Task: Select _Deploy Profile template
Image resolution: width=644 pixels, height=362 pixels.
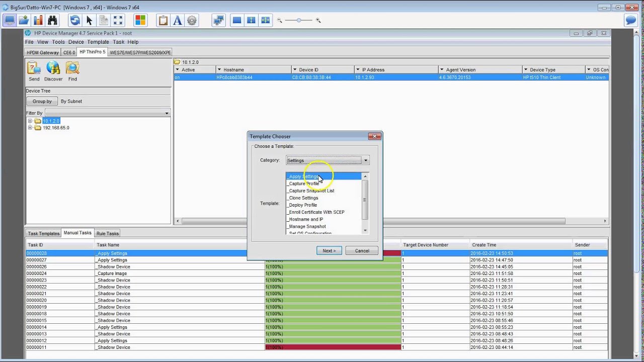Action: (324, 205)
